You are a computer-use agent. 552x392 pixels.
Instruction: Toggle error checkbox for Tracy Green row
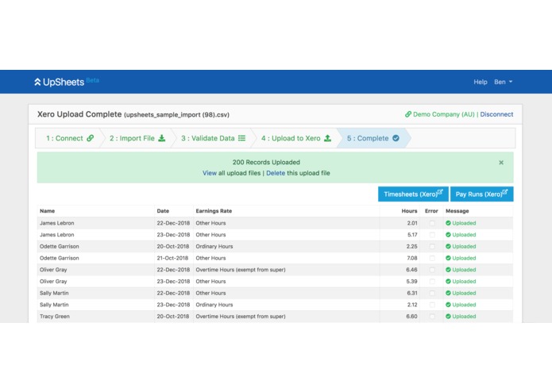coord(432,317)
